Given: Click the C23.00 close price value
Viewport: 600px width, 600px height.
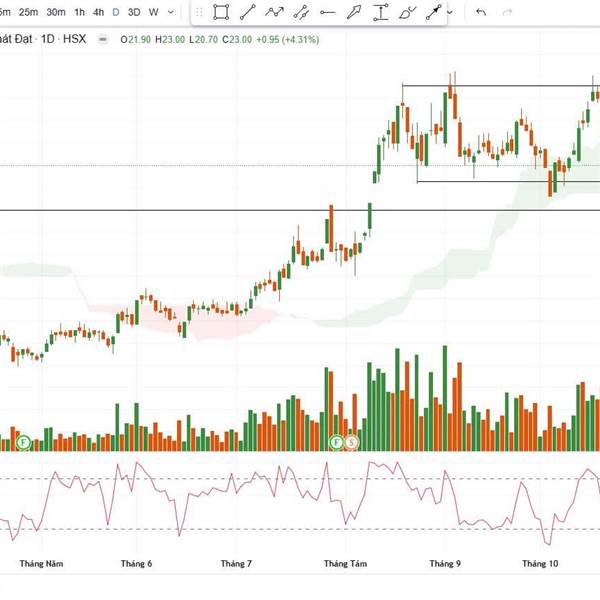Looking at the screenshot, I should (237, 39).
